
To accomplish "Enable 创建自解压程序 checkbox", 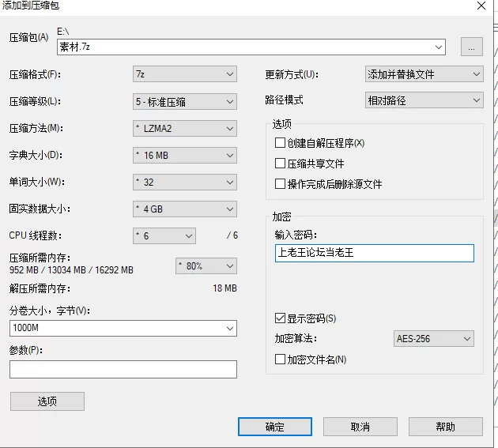I will coord(280,143).
